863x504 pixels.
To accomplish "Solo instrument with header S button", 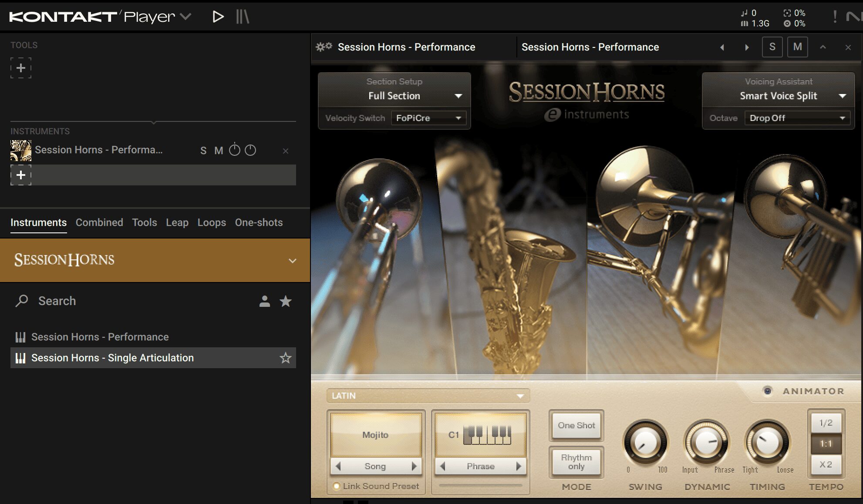I will pyautogui.click(x=772, y=47).
